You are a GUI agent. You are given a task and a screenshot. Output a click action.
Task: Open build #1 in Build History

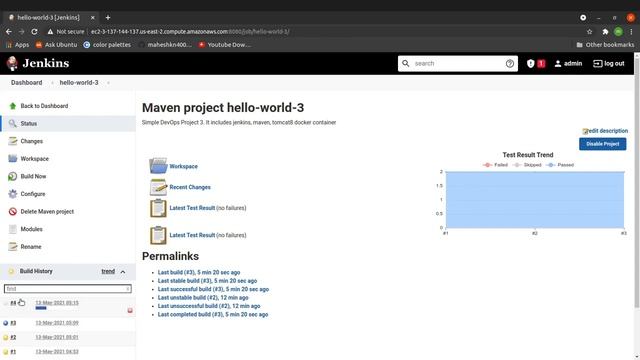pos(13,351)
